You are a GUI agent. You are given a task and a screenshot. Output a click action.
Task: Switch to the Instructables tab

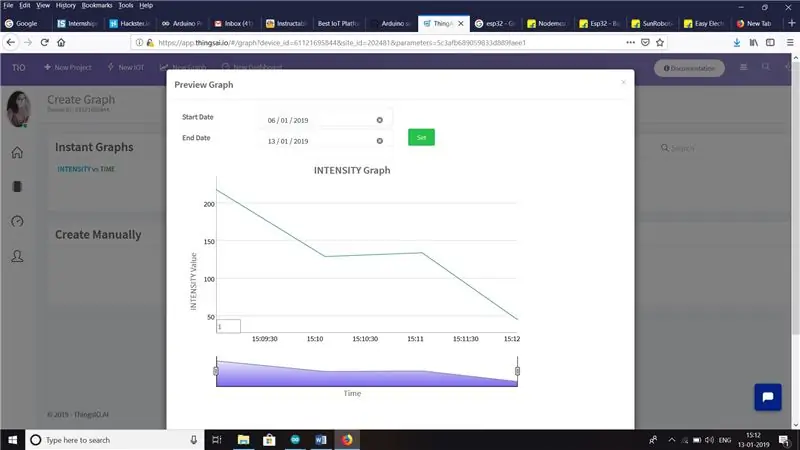tap(286, 23)
